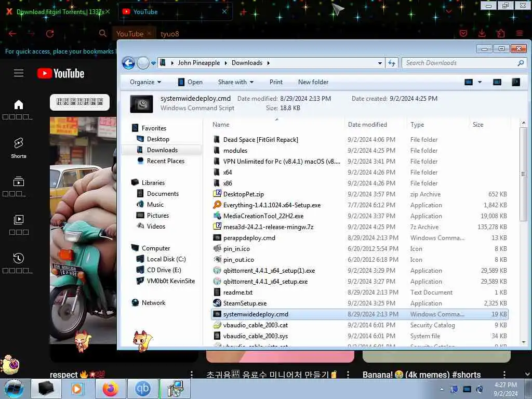Select pin_in.ico file icon
The height and width of the screenshot is (399, 532).
point(217,248)
